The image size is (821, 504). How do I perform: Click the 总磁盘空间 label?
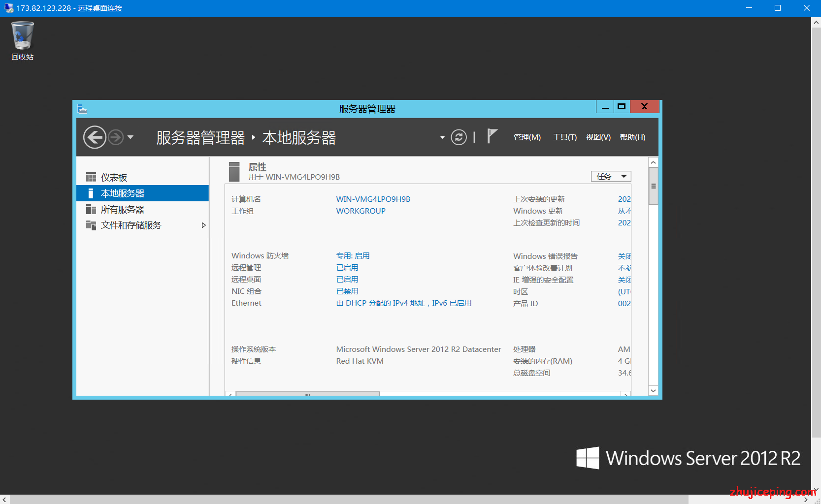click(531, 373)
